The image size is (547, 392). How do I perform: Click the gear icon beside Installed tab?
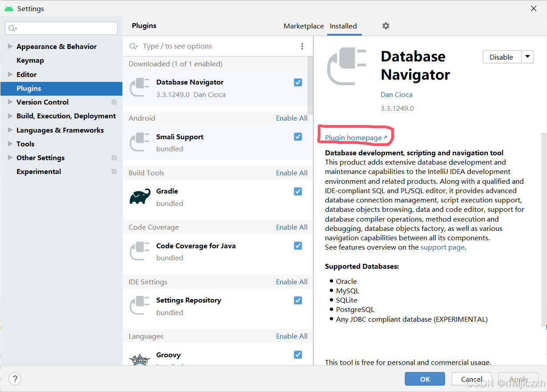[385, 26]
